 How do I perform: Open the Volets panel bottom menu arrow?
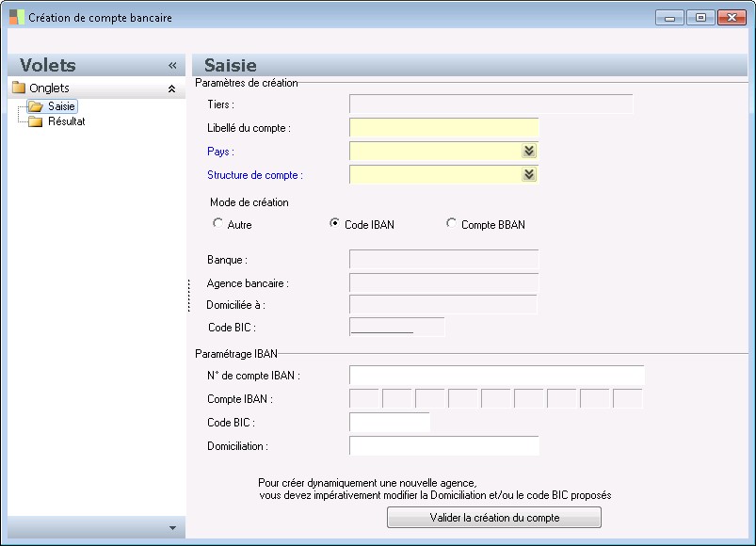(171, 528)
